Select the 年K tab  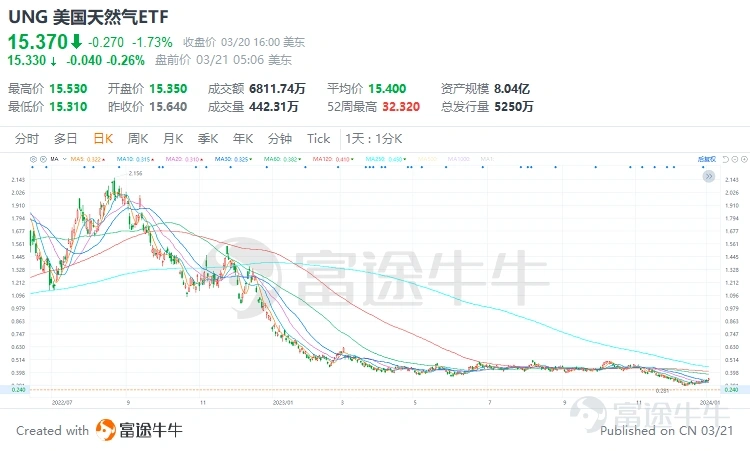tap(243, 139)
